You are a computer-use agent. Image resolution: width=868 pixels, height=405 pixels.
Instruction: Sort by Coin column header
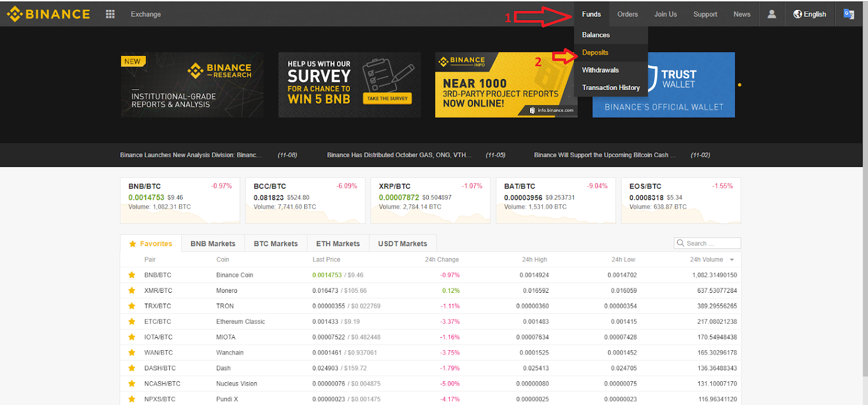(x=222, y=260)
